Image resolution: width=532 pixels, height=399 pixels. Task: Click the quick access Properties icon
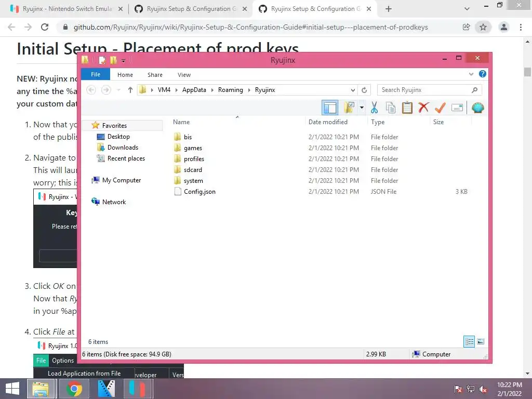click(102, 60)
